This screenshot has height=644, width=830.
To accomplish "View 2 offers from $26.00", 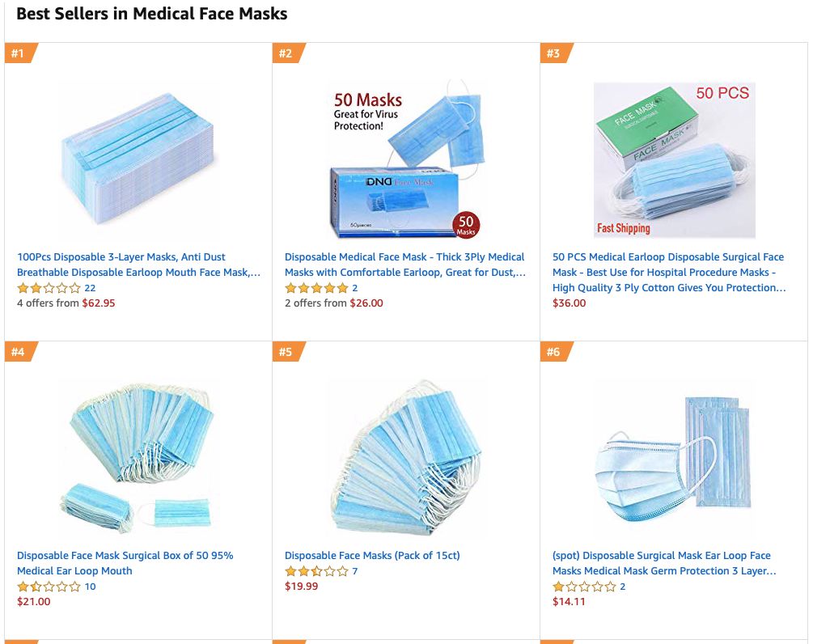I will (334, 303).
